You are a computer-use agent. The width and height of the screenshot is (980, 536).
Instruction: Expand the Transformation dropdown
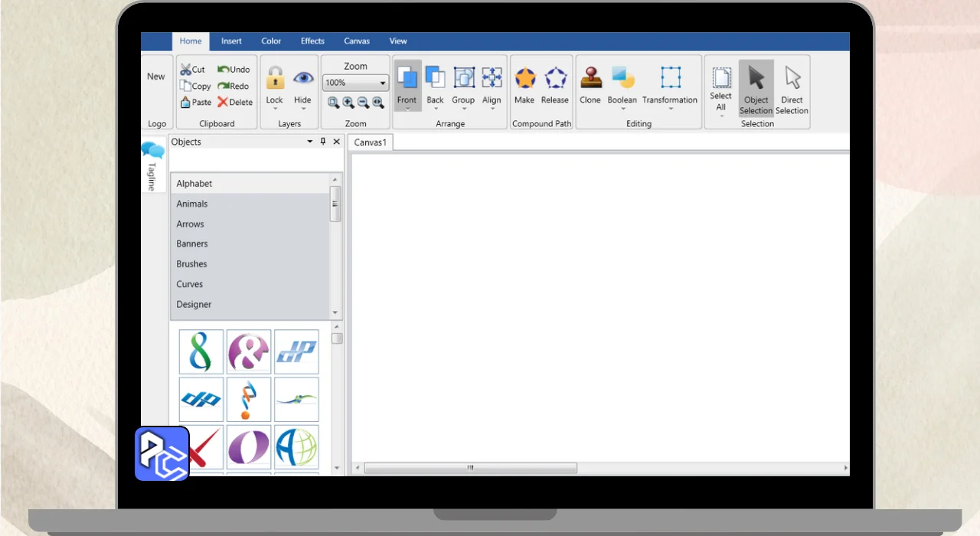[x=670, y=109]
